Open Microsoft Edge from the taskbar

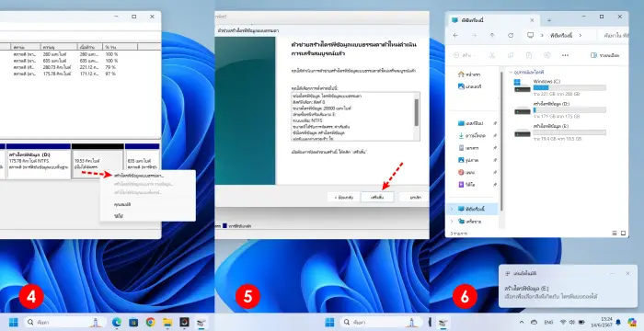[117, 323]
